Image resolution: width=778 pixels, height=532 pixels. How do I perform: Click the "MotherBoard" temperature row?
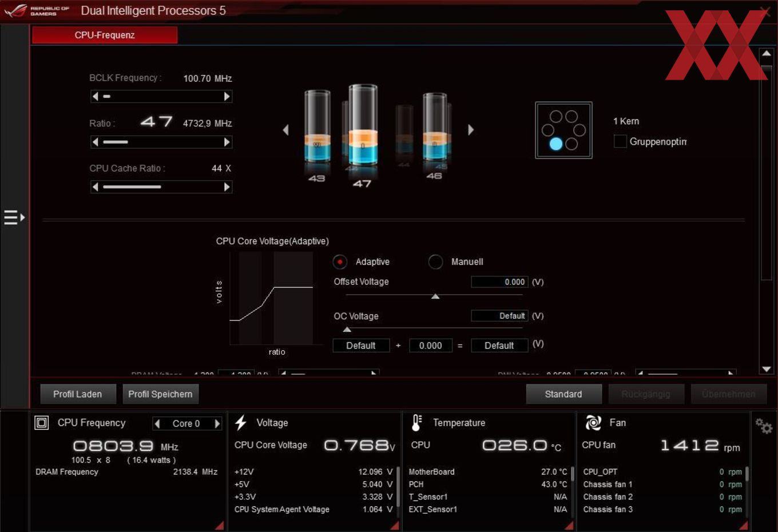point(488,472)
